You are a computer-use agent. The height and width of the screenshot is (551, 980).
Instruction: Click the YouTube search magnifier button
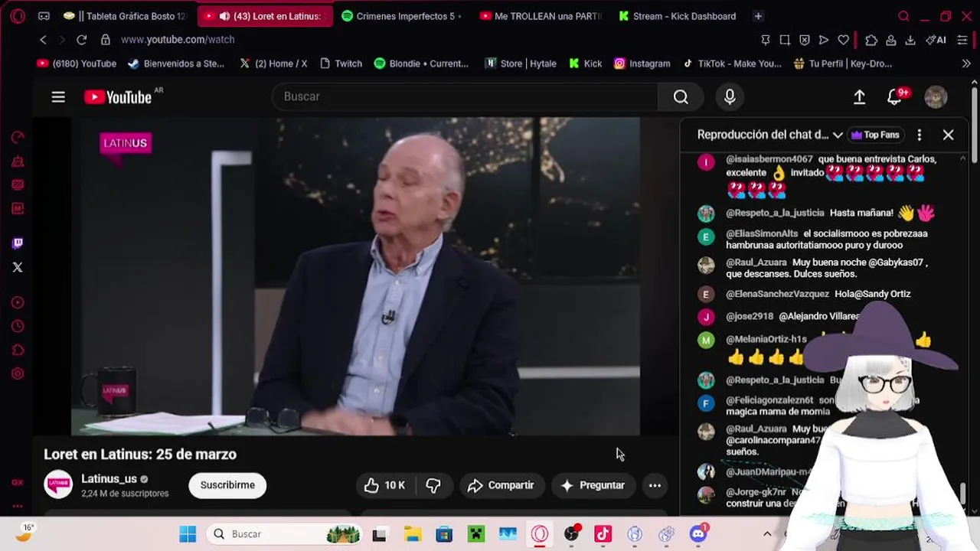click(681, 96)
